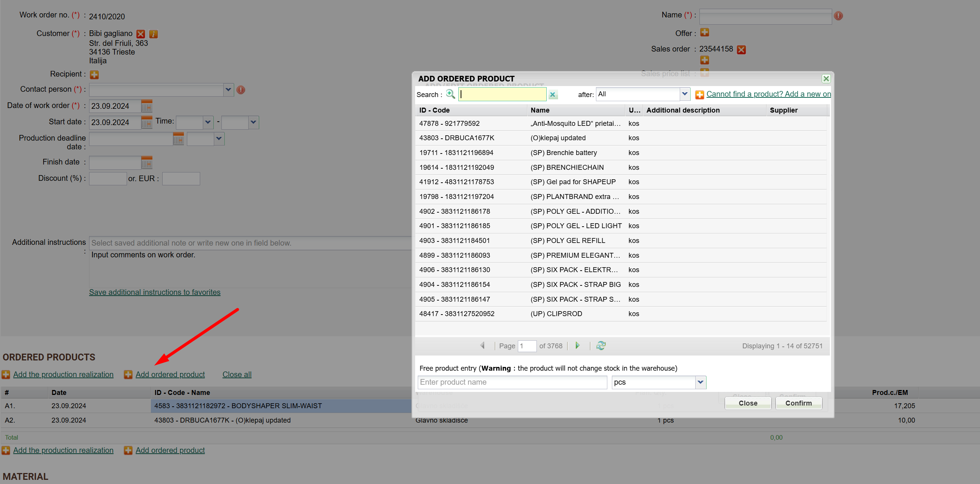Screen dimensions: 980x484
Task: Open customer info icon
Action: click(153, 34)
